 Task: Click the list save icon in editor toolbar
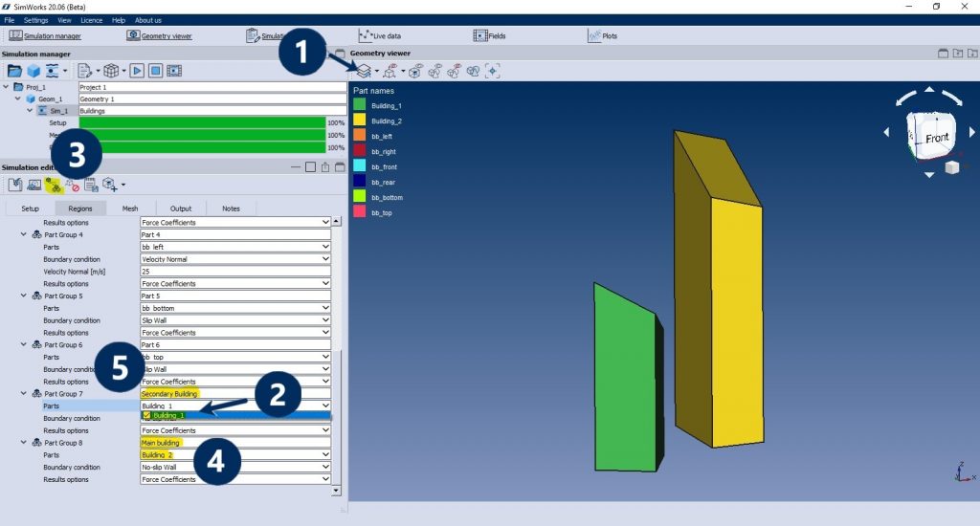pyautogui.click(x=91, y=185)
